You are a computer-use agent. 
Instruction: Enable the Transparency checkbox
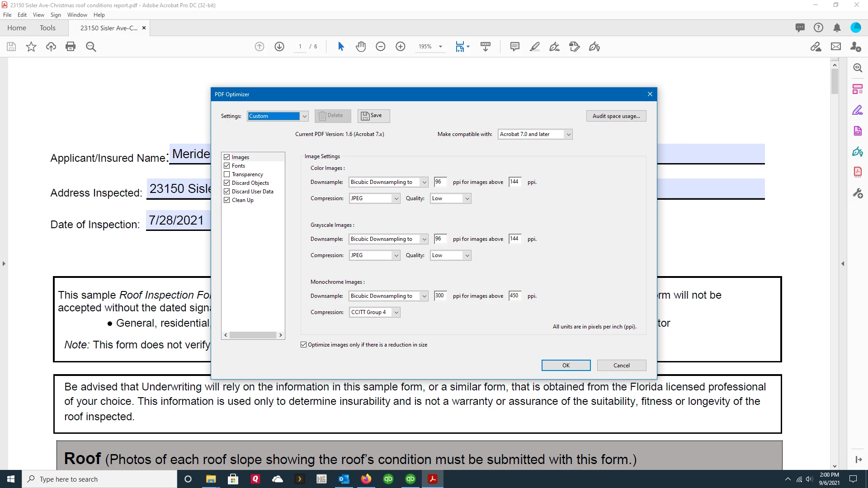point(227,174)
